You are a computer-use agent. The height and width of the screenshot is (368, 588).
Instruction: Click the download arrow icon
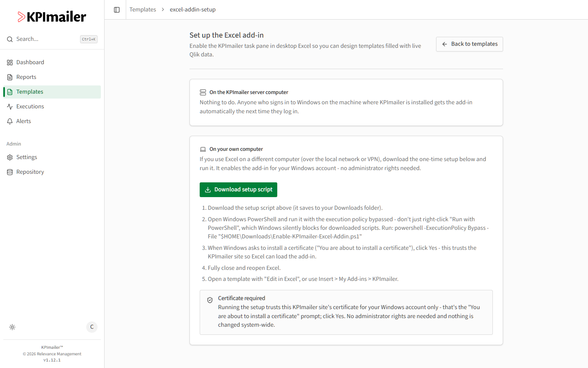[208, 190]
